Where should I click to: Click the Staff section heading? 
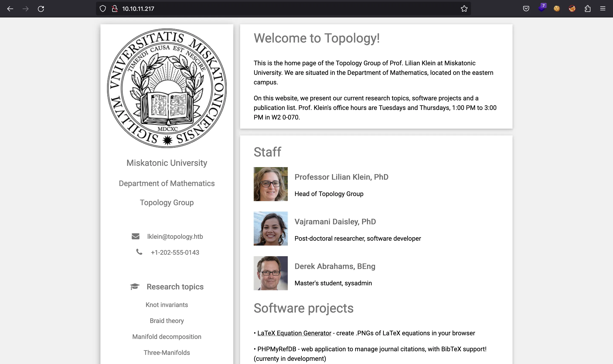coord(267,152)
